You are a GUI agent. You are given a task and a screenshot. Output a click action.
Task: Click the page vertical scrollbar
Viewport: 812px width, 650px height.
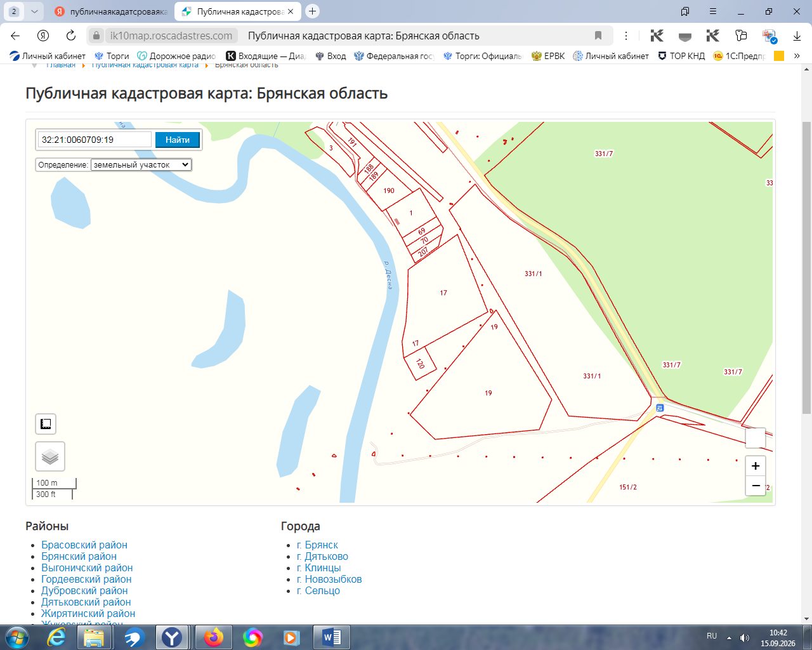[806, 267]
